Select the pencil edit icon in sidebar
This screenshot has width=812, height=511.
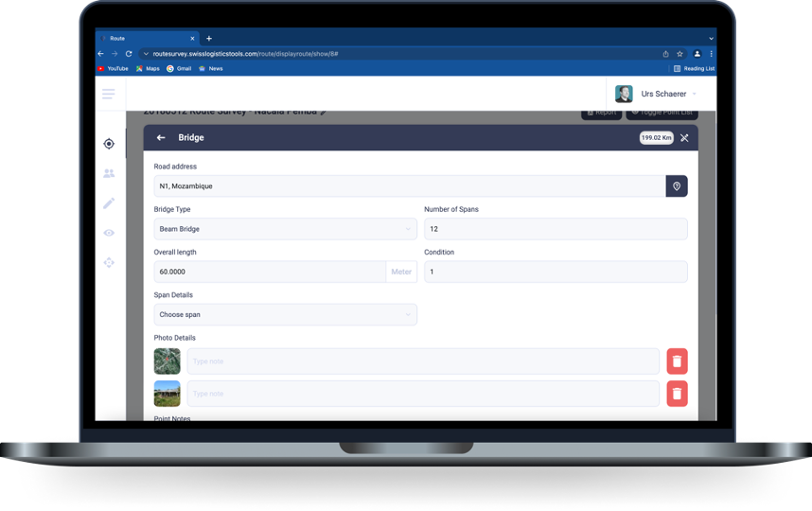pyautogui.click(x=109, y=203)
